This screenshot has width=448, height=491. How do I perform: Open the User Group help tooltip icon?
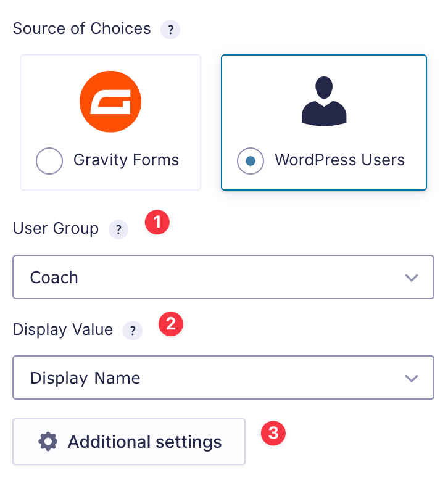(118, 230)
